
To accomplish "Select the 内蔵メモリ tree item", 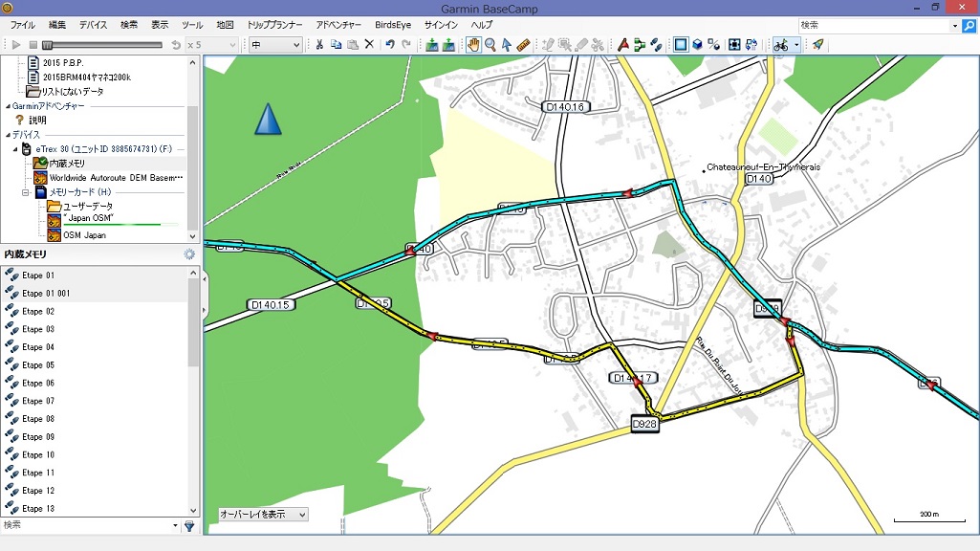I will click(x=67, y=164).
